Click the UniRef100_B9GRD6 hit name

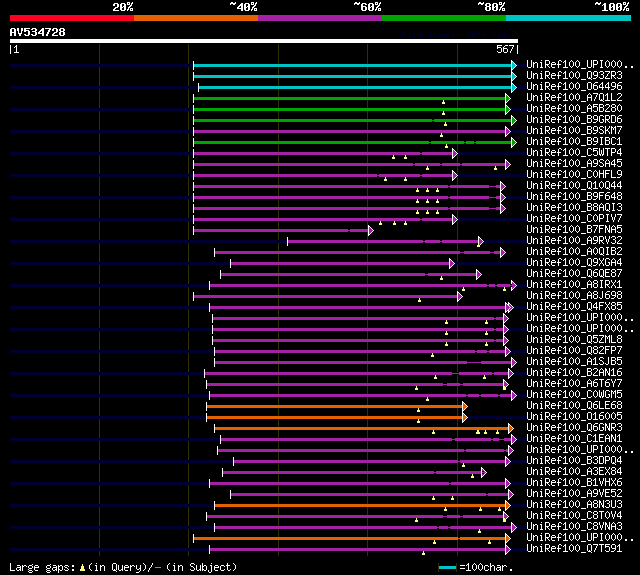(x=574, y=120)
